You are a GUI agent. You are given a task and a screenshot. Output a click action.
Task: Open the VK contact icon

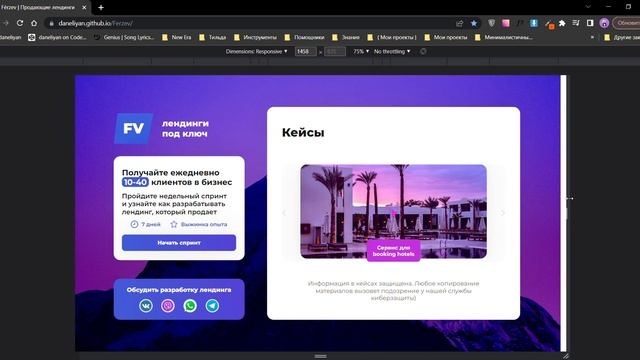click(x=146, y=305)
